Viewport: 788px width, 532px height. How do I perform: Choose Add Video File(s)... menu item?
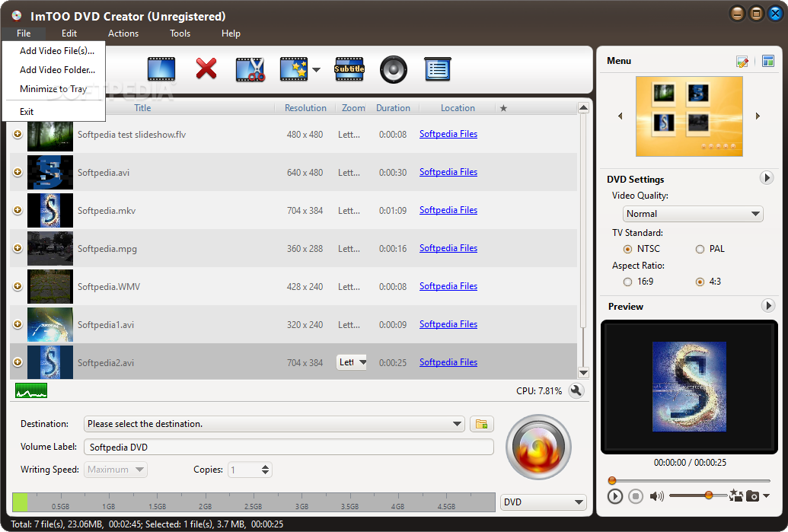tap(54, 51)
